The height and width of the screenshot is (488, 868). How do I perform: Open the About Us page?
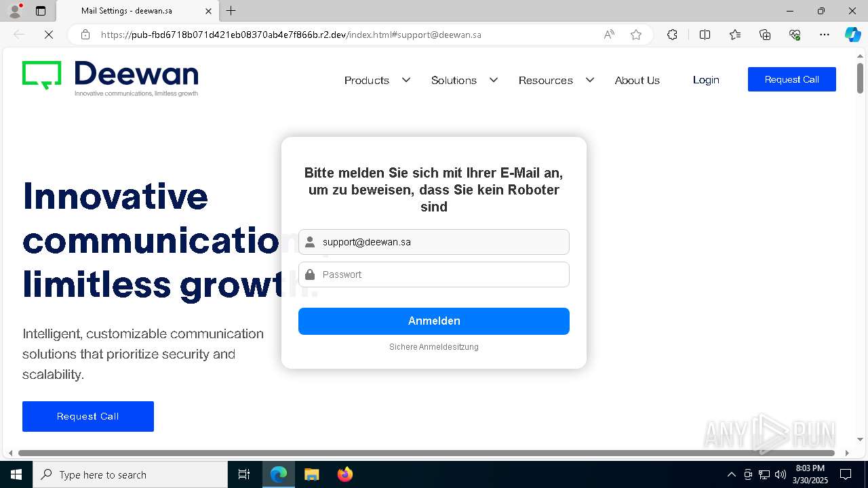click(637, 80)
